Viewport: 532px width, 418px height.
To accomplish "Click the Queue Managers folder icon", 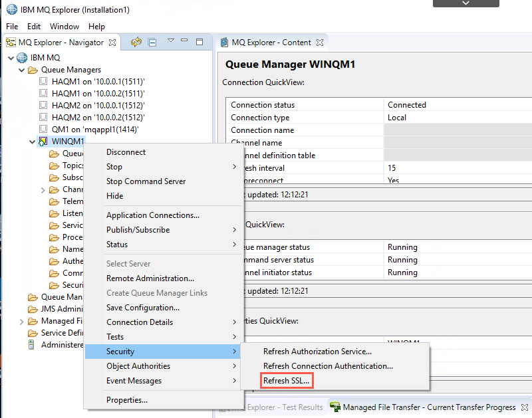I will [x=33, y=70].
